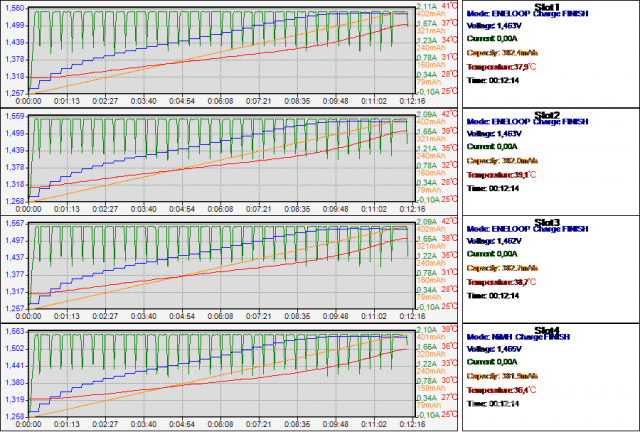The image size is (640, 432).
Task: Click the Slot4 chart plot area
Action: coord(222,374)
